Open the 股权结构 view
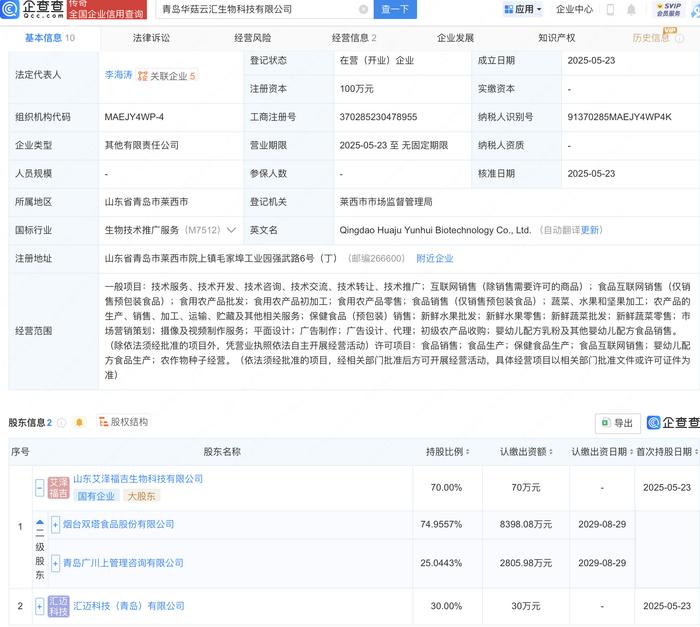The width and height of the screenshot is (700, 627). click(123, 422)
